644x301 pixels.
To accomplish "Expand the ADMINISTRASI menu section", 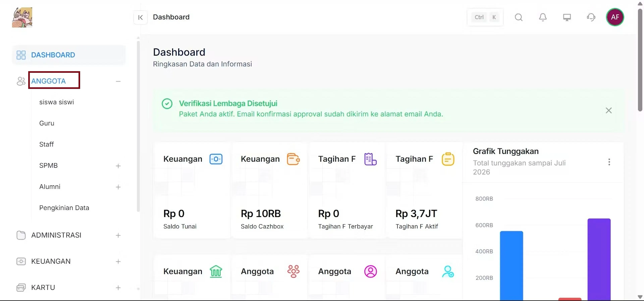I will coord(118,235).
